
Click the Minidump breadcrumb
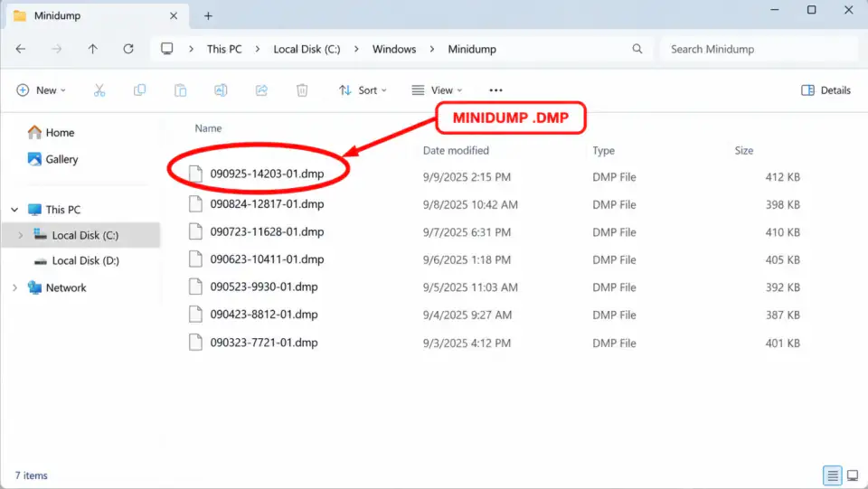(x=472, y=49)
